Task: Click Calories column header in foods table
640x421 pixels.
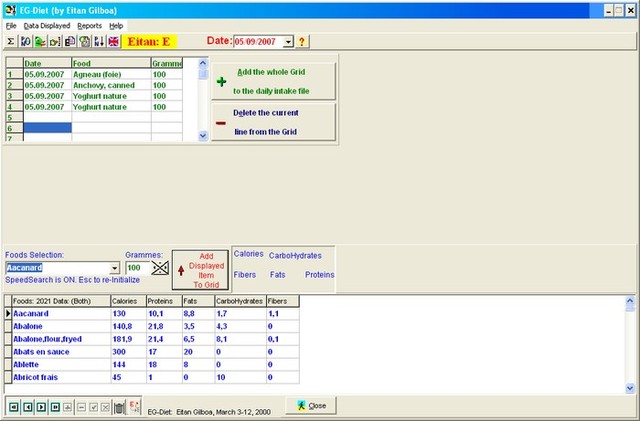Action: coord(128,301)
